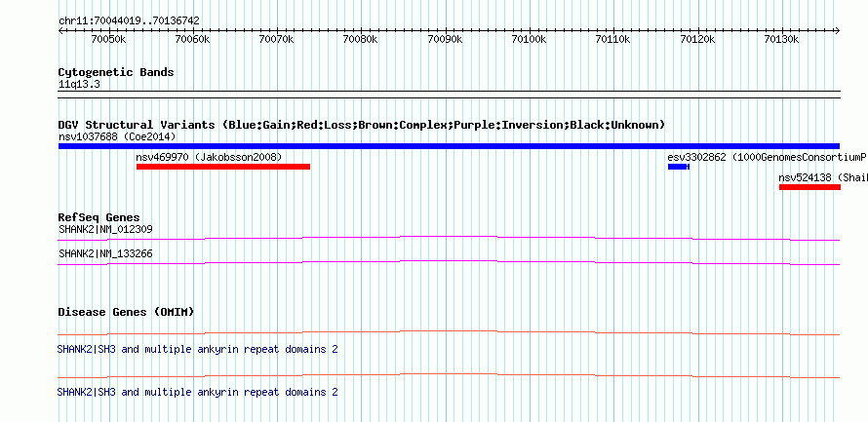
Task: Click the 70060k ruler tick label
Action: (x=193, y=39)
